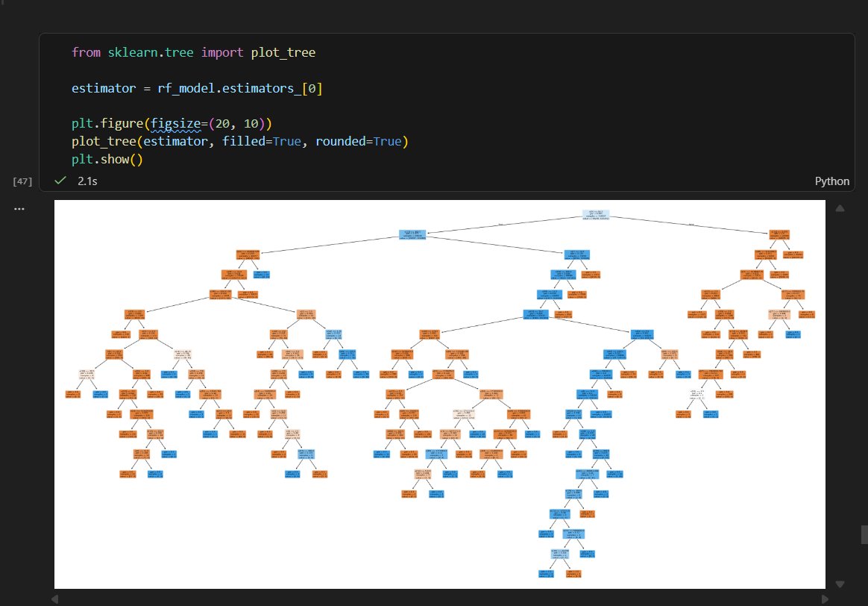Click the root node of the decision tree

[596, 215]
